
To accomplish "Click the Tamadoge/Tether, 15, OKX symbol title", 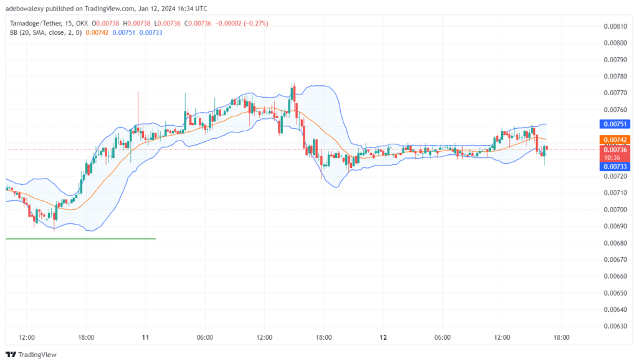I will tap(49, 24).
